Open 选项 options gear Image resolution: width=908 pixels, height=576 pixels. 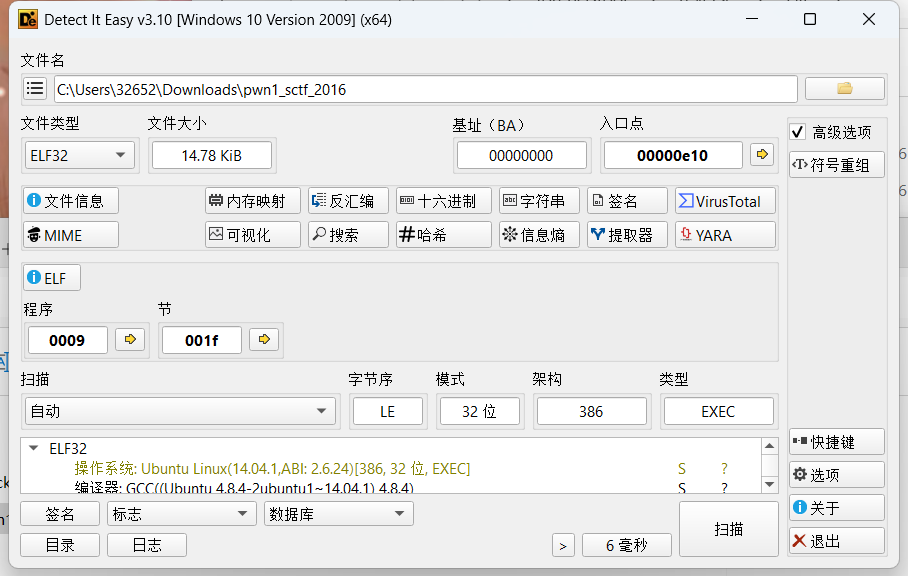coord(837,475)
